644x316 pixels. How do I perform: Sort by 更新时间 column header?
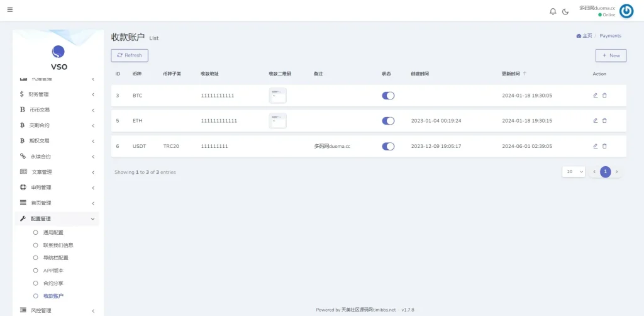(x=514, y=74)
